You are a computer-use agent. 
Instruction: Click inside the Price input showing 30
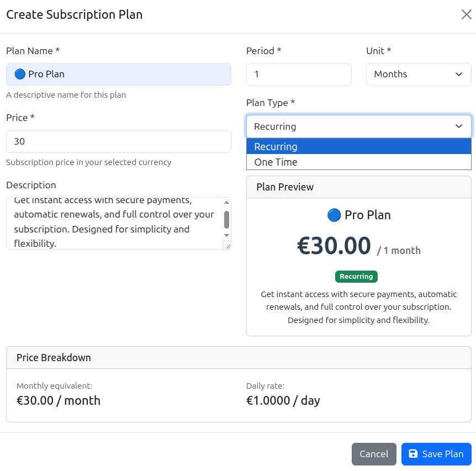point(118,141)
